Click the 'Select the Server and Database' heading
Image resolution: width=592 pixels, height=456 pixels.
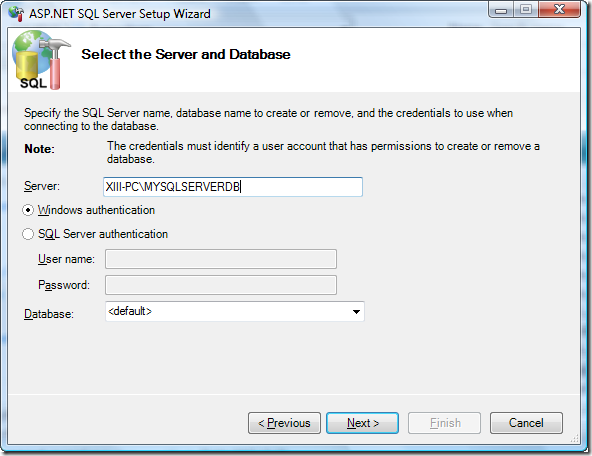pyautogui.click(x=186, y=54)
